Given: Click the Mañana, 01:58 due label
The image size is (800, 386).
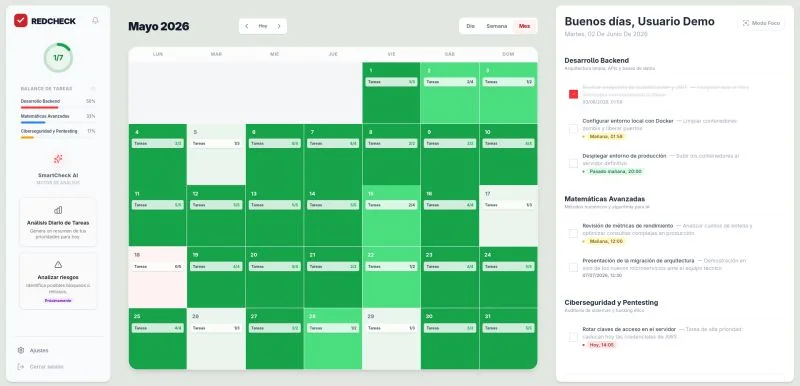Looking at the screenshot, I should tap(605, 137).
